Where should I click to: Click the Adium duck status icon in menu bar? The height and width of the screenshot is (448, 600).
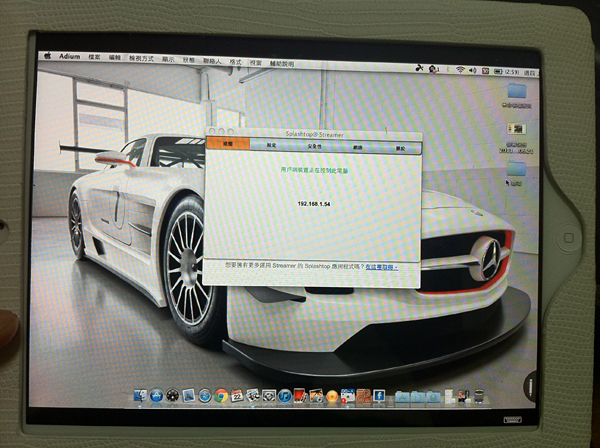click(433, 69)
